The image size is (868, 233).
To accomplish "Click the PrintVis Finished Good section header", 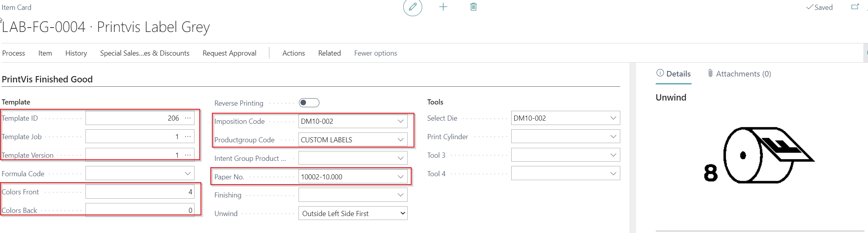I will click(x=47, y=79).
